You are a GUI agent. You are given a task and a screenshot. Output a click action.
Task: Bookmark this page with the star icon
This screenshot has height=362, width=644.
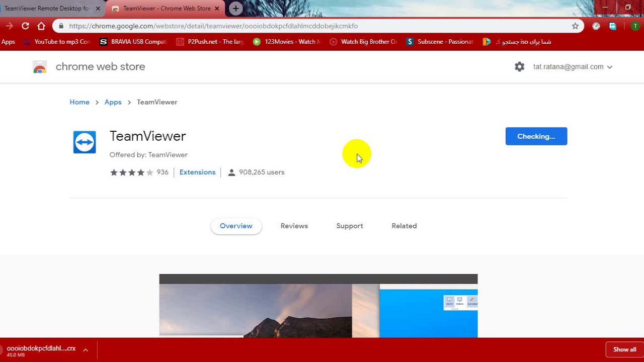click(575, 26)
